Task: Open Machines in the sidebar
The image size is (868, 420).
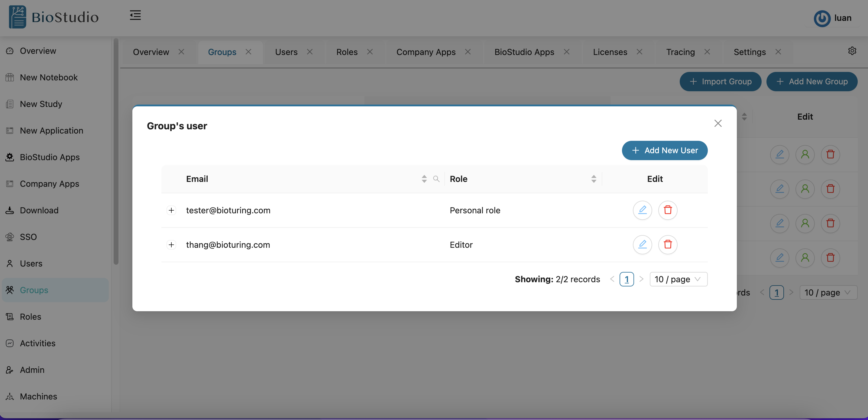Action: click(x=55, y=396)
